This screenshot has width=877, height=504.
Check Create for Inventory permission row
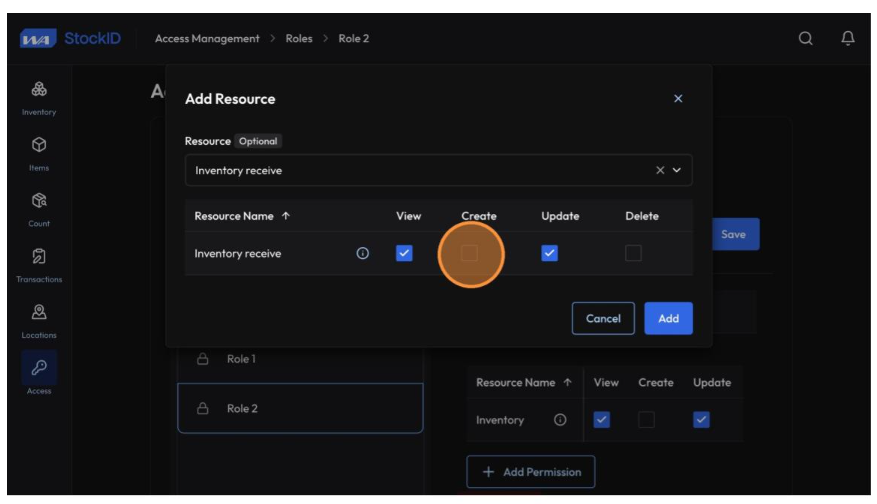(x=646, y=420)
